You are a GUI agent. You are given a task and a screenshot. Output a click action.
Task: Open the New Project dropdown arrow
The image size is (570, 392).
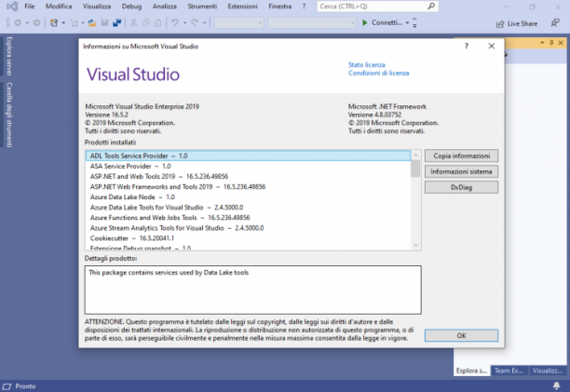[63, 23]
